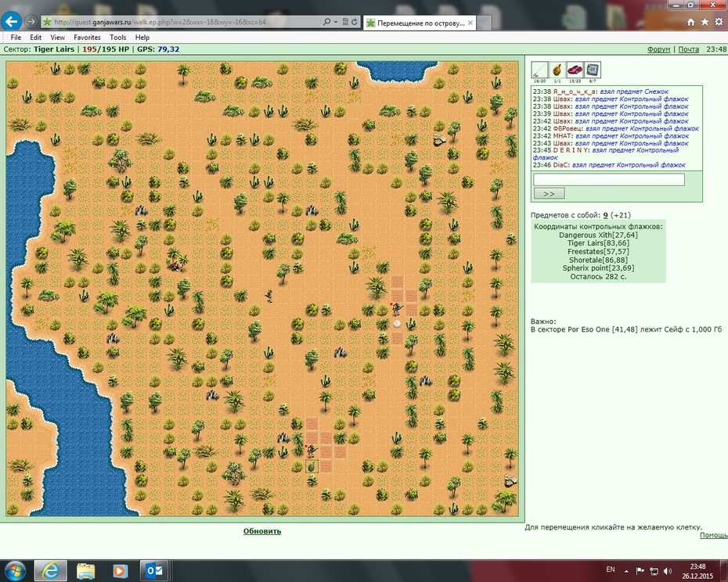Click the search magnifier in the address bar
This screenshot has height=582, width=728.
click(326, 22)
